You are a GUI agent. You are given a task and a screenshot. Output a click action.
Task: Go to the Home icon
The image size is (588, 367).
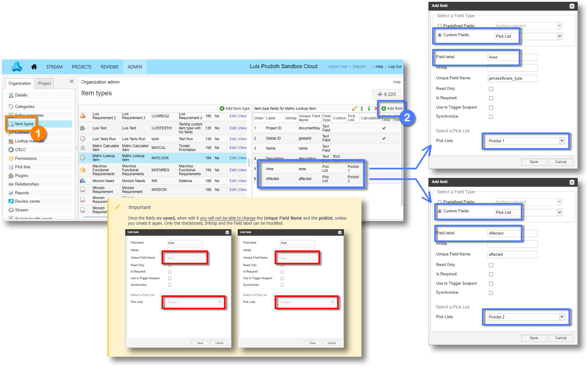click(x=34, y=67)
